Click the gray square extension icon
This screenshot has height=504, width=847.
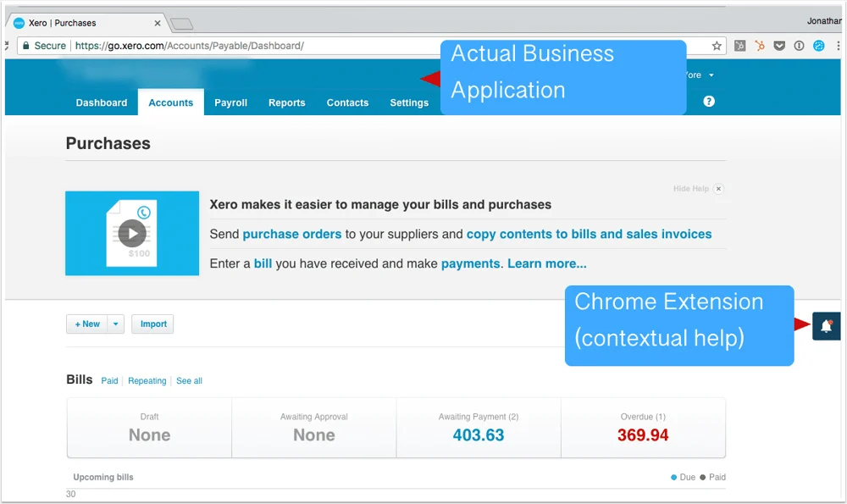tap(739, 46)
